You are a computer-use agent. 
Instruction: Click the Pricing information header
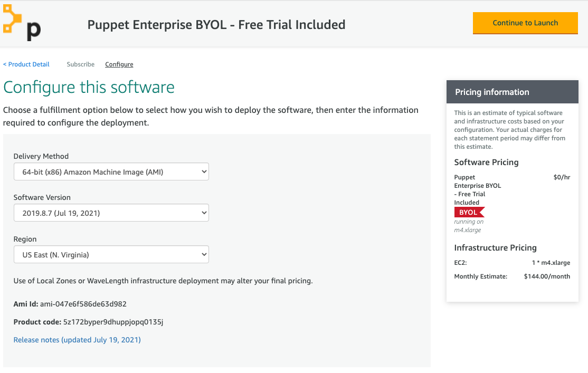point(512,92)
